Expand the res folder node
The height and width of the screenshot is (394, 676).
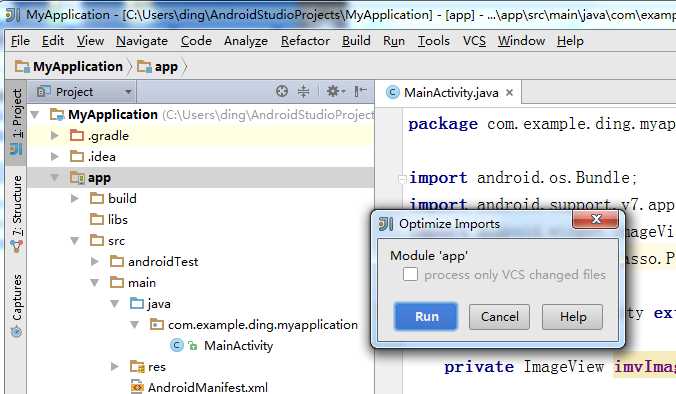114,366
